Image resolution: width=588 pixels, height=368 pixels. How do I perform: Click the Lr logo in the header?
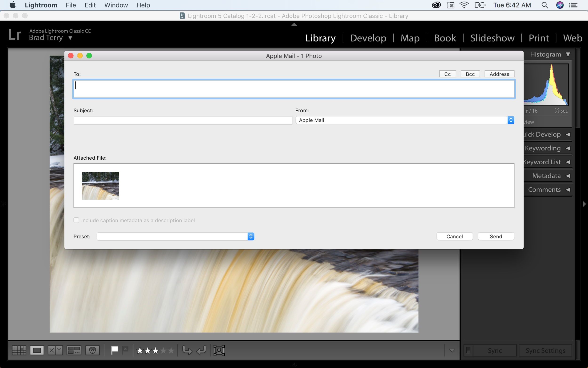pos(15,35)
